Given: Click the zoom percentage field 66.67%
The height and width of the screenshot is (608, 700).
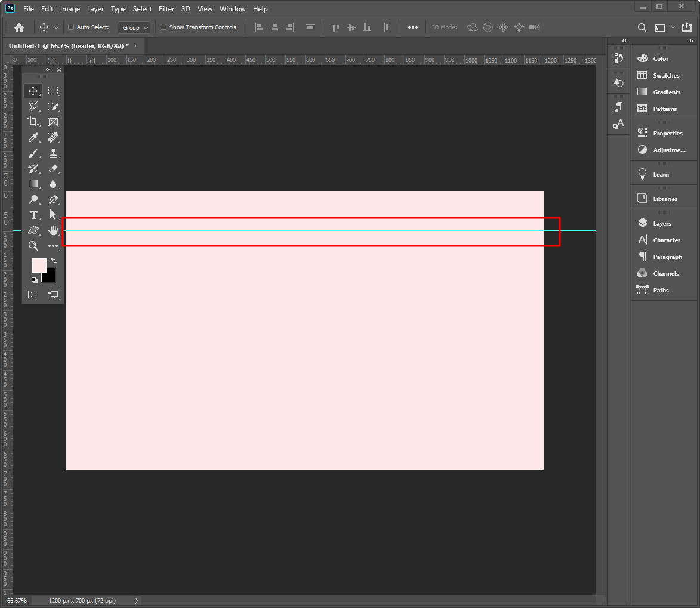Looking at the screenshot, I should [x=17, y=601].
